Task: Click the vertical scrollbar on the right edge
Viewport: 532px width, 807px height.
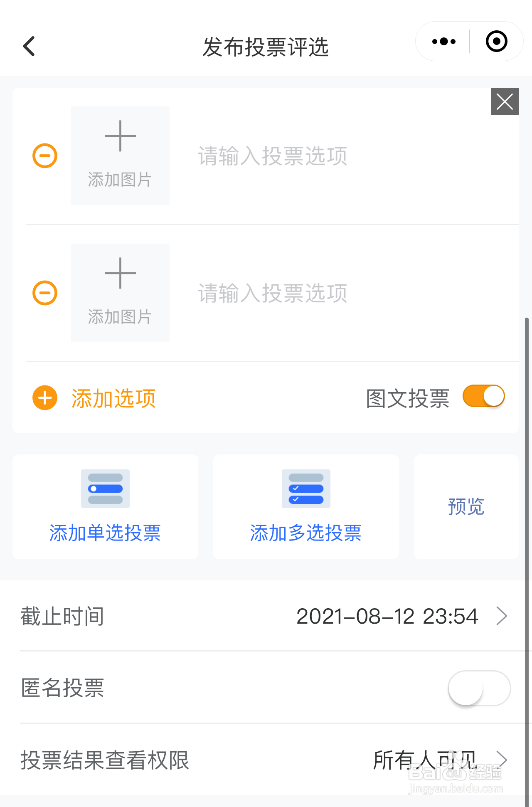Action: (x=527, y=561)
